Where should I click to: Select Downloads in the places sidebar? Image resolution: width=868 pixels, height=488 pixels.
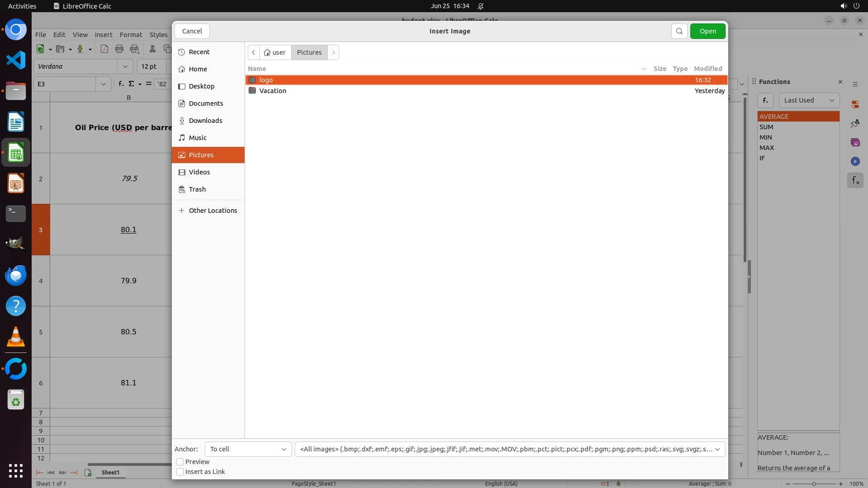tap(205, 121)
